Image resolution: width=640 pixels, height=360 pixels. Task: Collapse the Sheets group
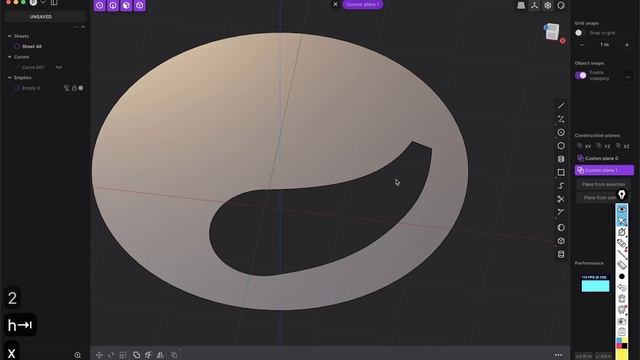pyautogui.click(x=10, y=36)
